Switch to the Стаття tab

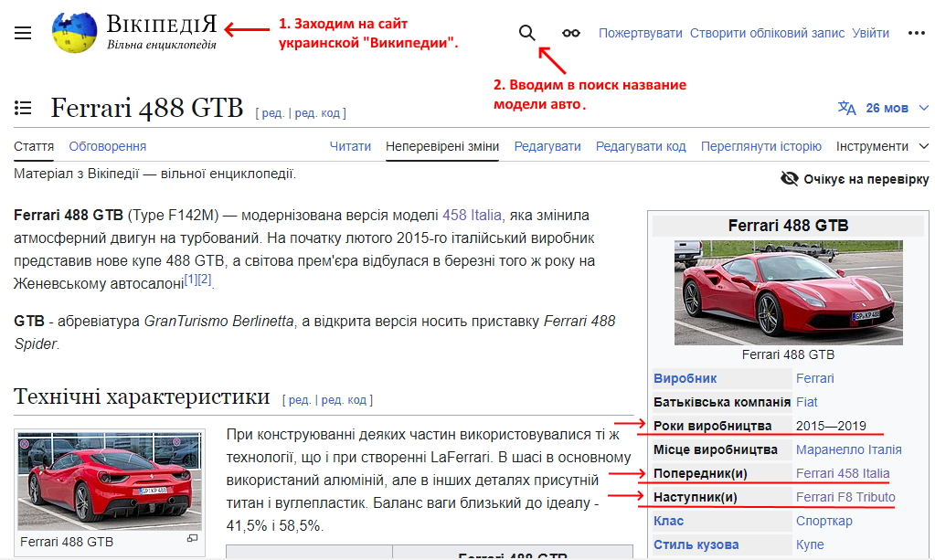34,146
